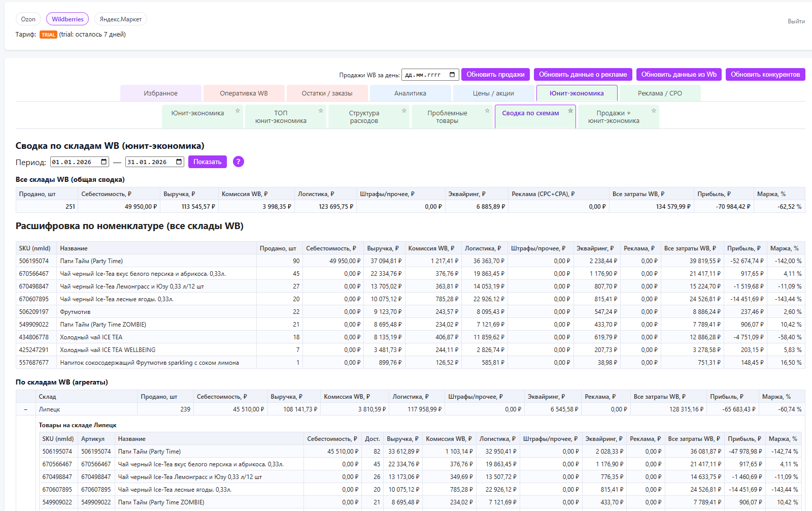Star the Юнит-экономика sub-tab as favorite
Viewport: 812px width, 511px height.
coord(238,110)
